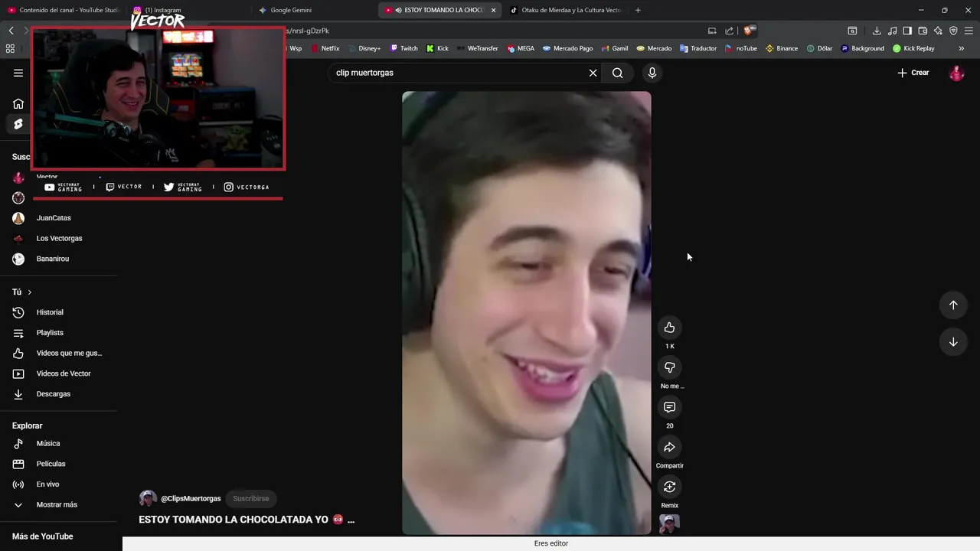Dislike the short with thumbs down
This screenshot has height=551, width=980.
[x=669, y=367]
